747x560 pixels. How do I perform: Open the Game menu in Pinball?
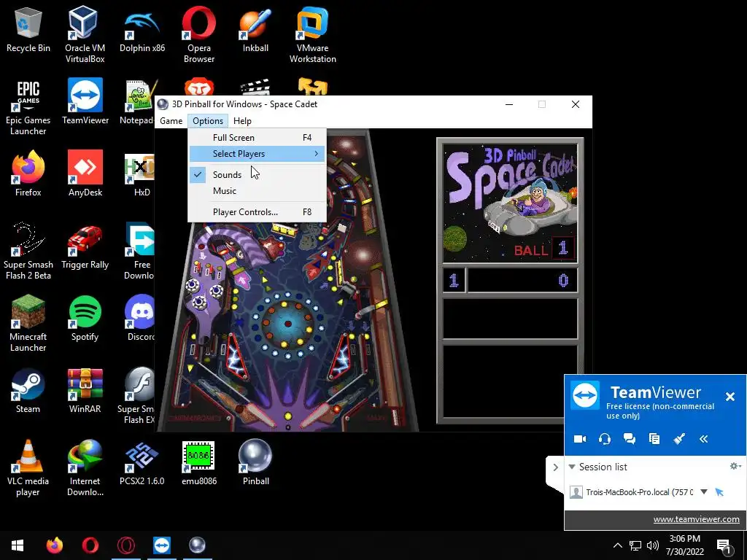click(171, 121)
